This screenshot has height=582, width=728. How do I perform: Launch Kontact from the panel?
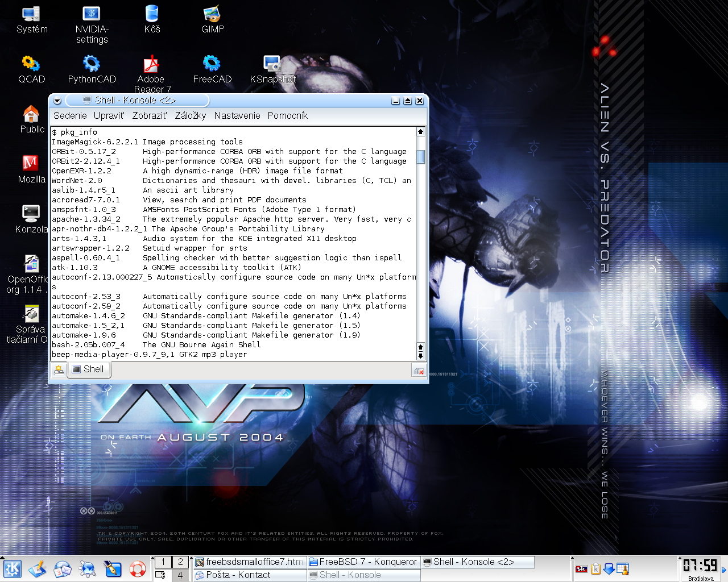63,568
